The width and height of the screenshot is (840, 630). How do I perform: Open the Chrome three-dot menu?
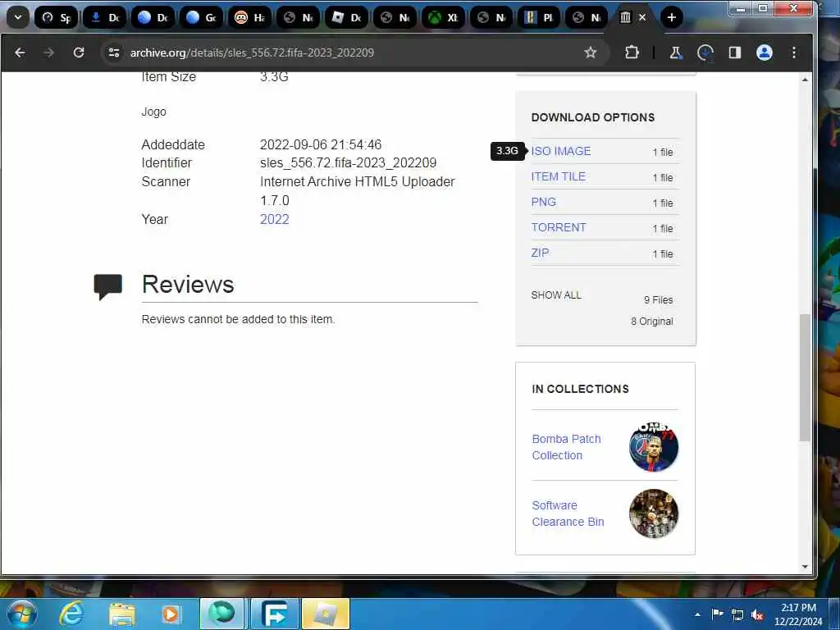click(x=794, y=52)
